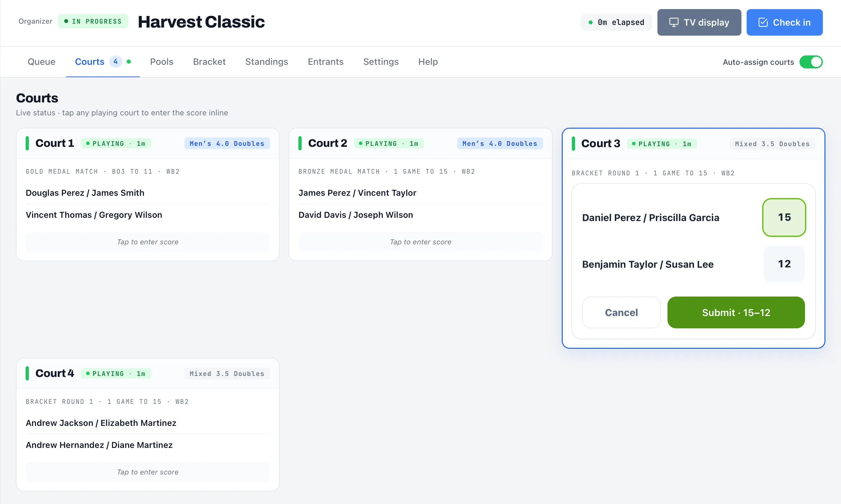
Task: Open the Settings tab
Action: 381,62
